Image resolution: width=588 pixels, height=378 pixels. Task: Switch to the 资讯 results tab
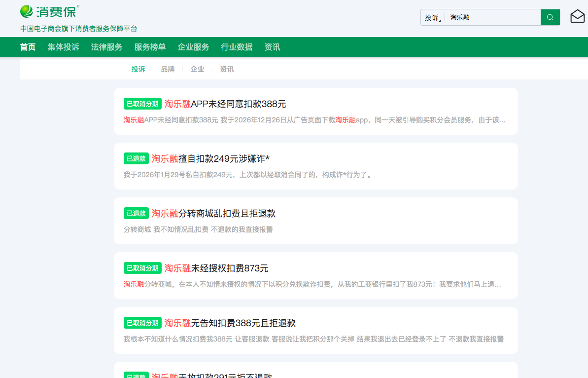pyautogui.click(x=227, y=69)
